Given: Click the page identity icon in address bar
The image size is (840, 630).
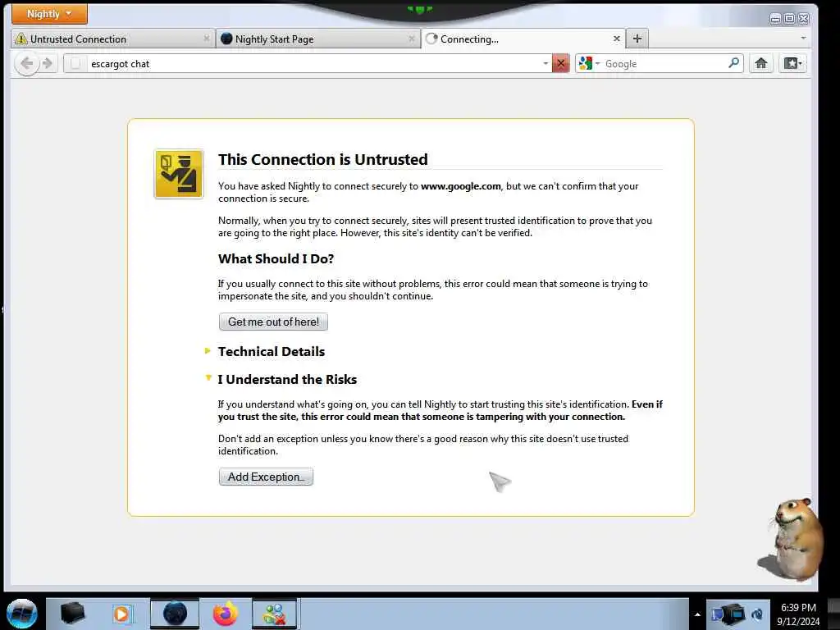Looking at the screenshot, I should [x=75, y=64].
